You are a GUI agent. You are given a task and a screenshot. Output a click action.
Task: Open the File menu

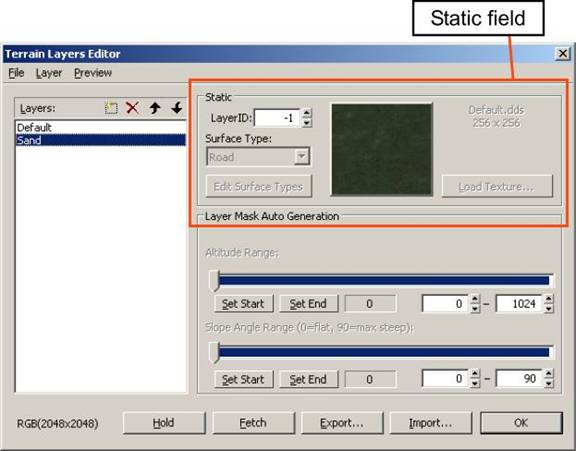click(x=16, y=73)
